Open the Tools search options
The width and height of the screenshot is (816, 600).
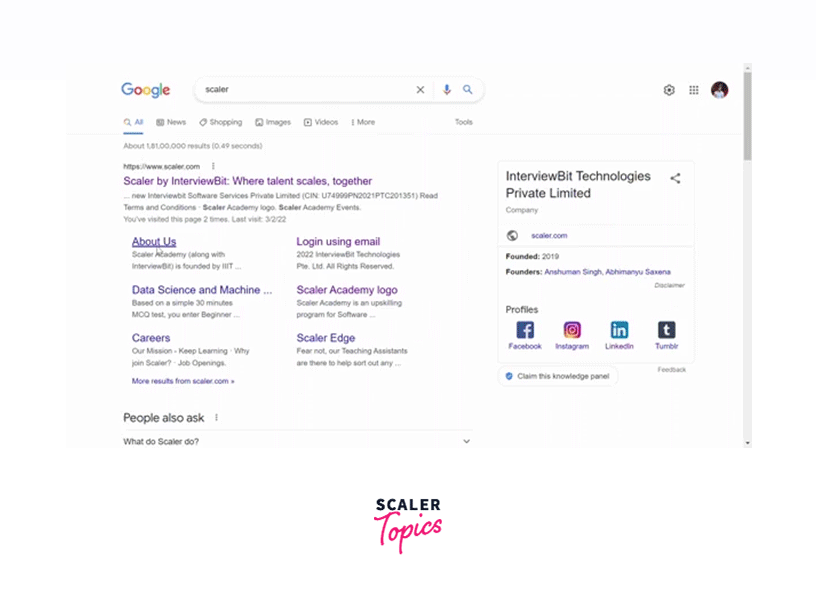point(464,122)
